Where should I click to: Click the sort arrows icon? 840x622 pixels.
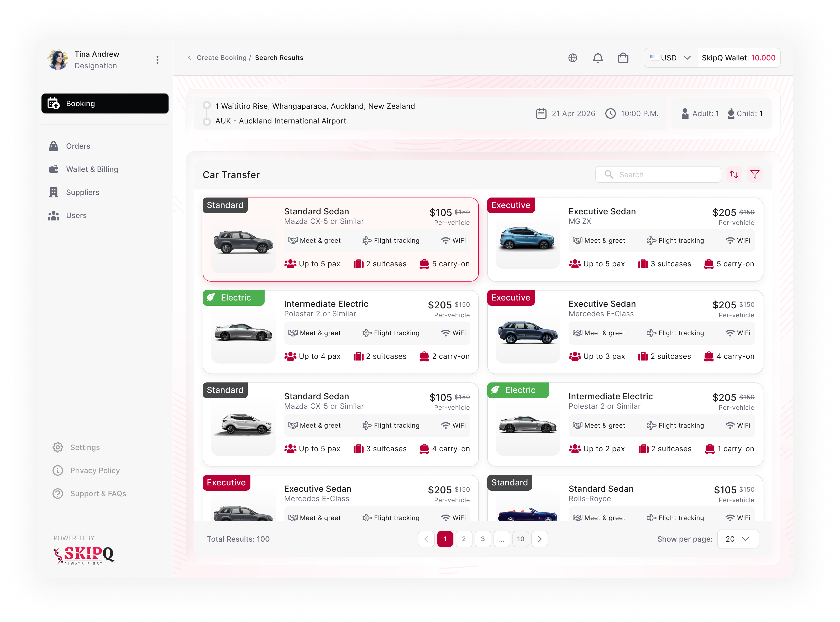point(733,174)
